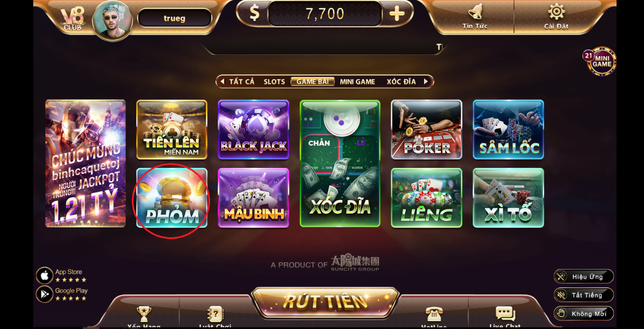The image size is (644, 329).
Task: Select the XÓC ĐĨA category tab
Action: [401, 82]
